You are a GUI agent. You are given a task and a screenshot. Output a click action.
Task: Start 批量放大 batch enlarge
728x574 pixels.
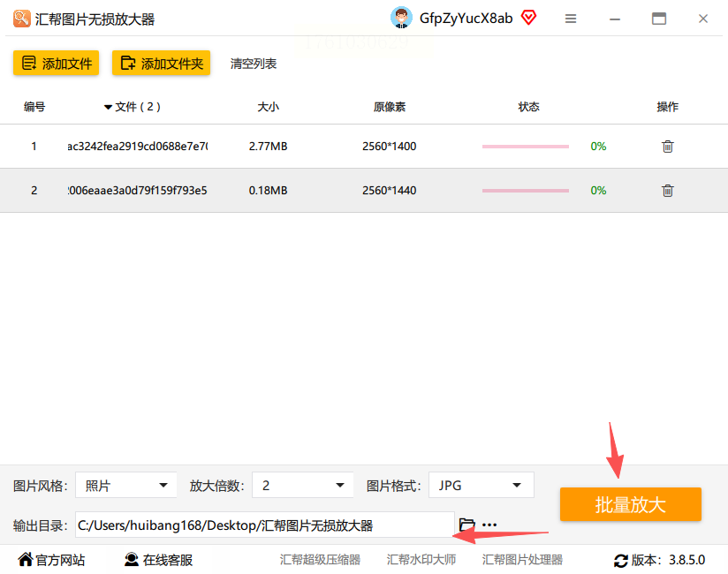631,504
